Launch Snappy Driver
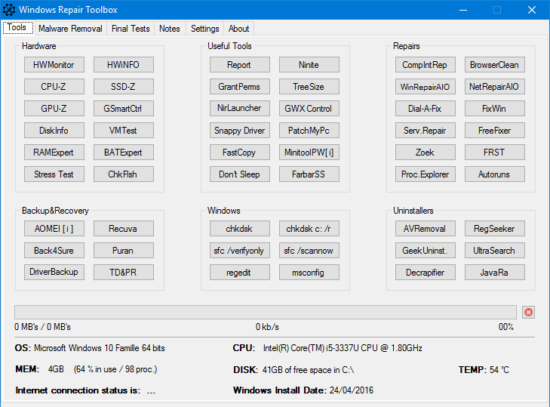Image resolution: width=550 pixels, height=407 pixels. click(240, 131)
